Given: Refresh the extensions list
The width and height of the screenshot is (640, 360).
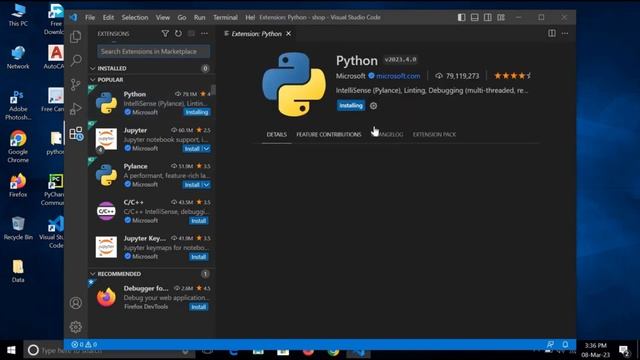Looking at the screenshot, I should pyautogui.click(x=178, y=33).
